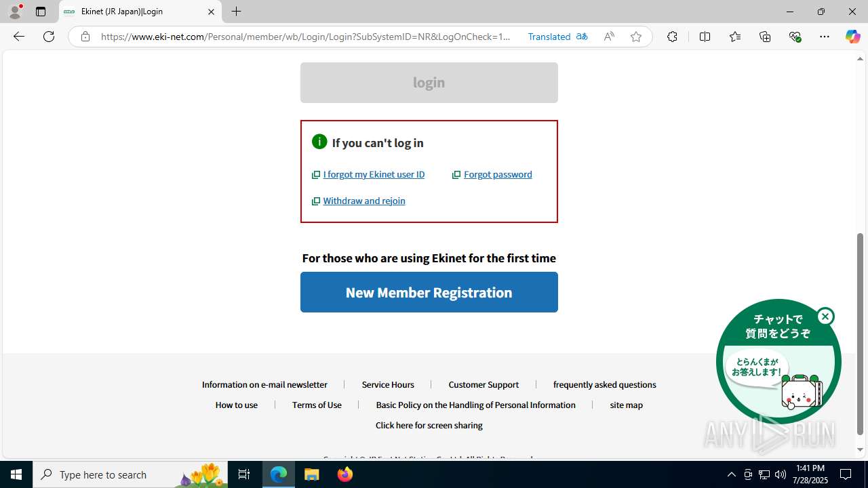Open the tab actions menu button

tap(41, 12)
